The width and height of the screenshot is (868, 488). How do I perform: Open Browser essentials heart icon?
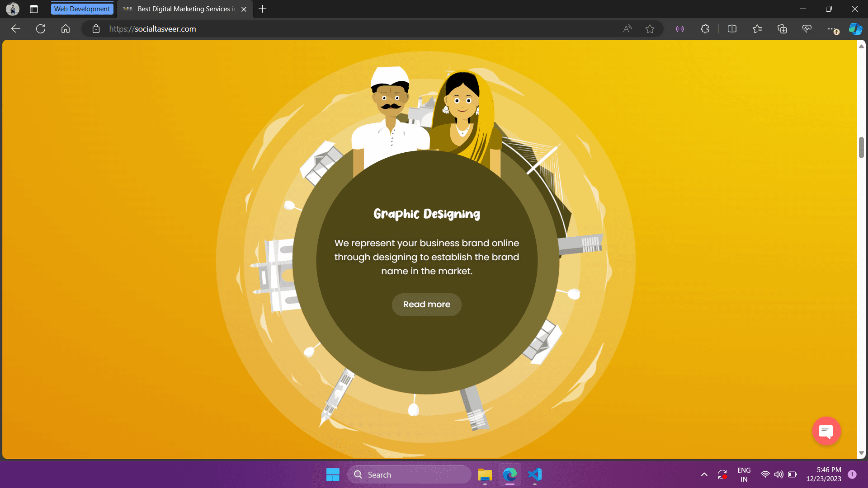click(x=807, y=29)
